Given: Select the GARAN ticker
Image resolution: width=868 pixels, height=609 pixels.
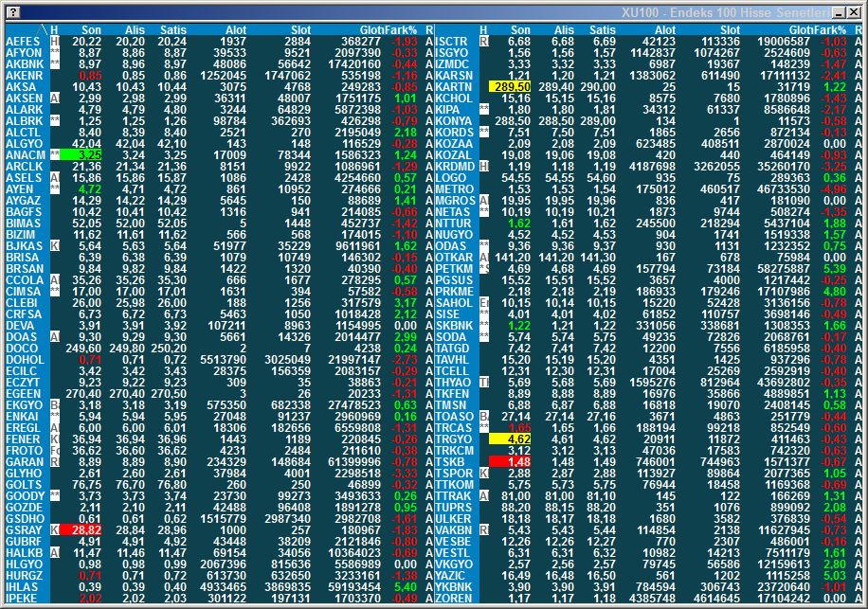Looking at the screenshot, I should coord(25,462).
